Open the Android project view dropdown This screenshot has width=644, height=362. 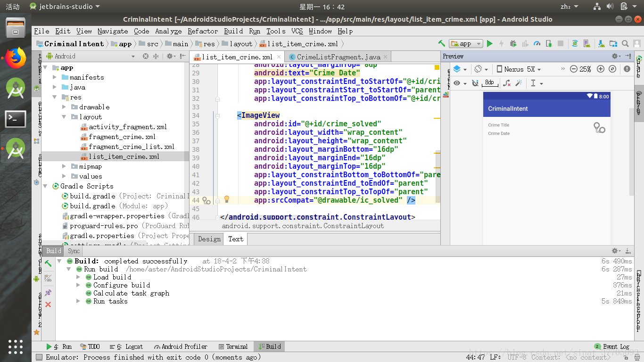click(90, 56)
